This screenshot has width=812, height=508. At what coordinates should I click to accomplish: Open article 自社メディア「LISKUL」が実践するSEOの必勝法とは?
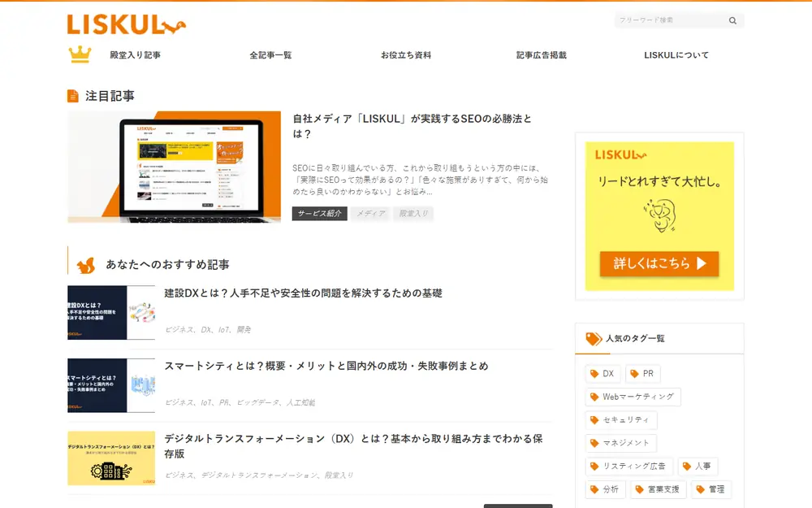[412, 126]
